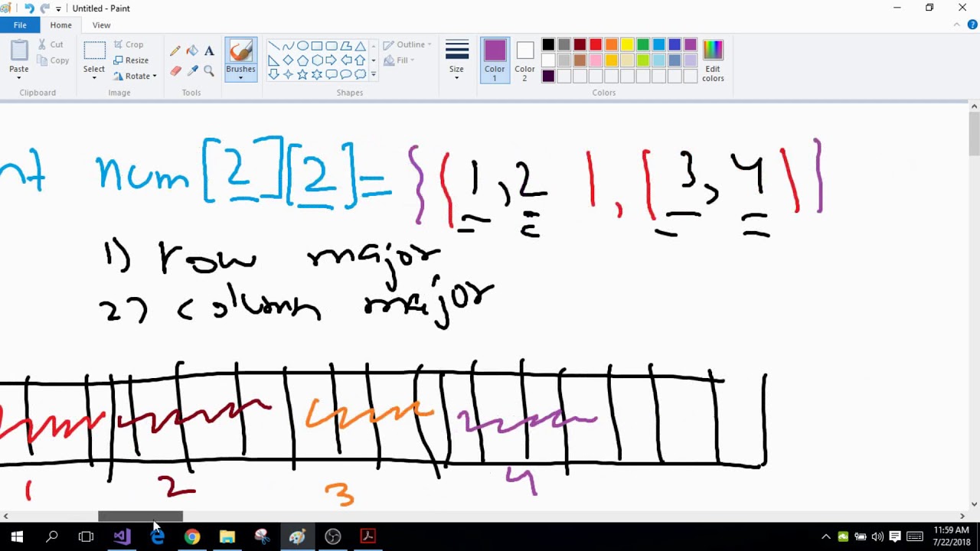Click the Edit colors button
Image resolution: width=980 pixels, height=551 pixels.
pyautogui.click(x=713, y=60)
